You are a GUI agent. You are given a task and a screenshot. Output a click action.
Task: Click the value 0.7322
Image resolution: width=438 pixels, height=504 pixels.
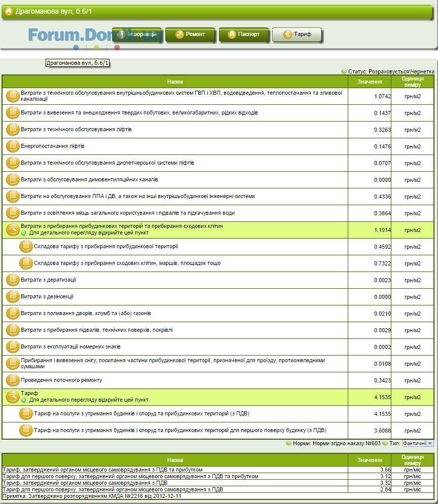click(x=382, y=263)
